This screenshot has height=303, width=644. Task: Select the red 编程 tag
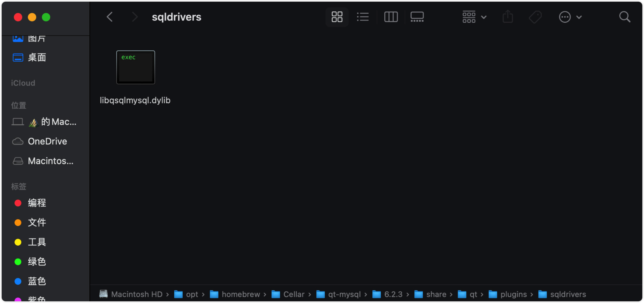point(37,203)
